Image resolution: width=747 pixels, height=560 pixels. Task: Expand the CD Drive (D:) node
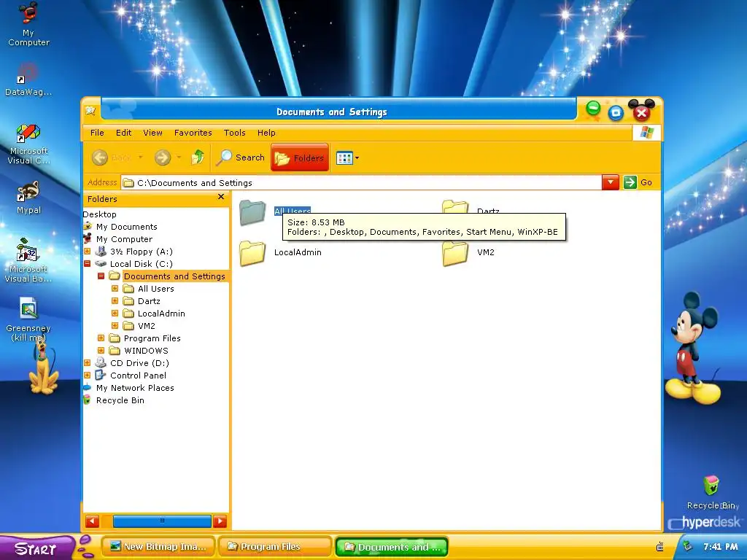pos(88,362)
